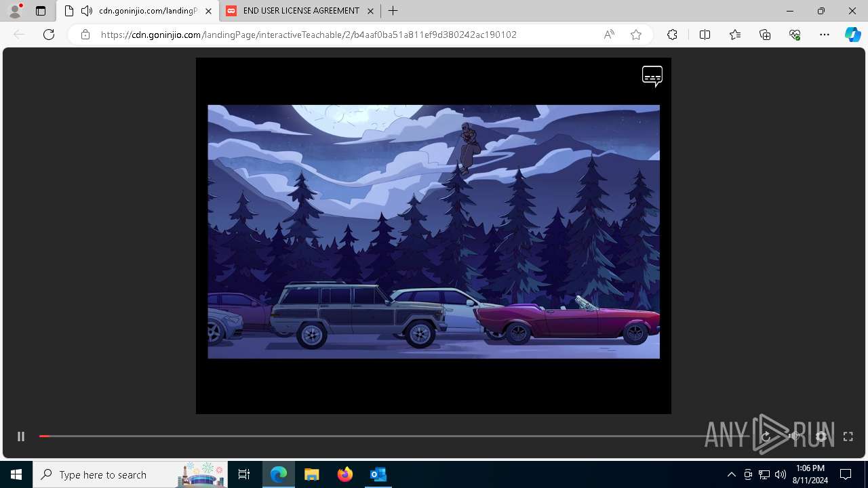The height and width of the screenshot is (488, 868).
Task: Open the Favorites list
Action: (735, 35)
